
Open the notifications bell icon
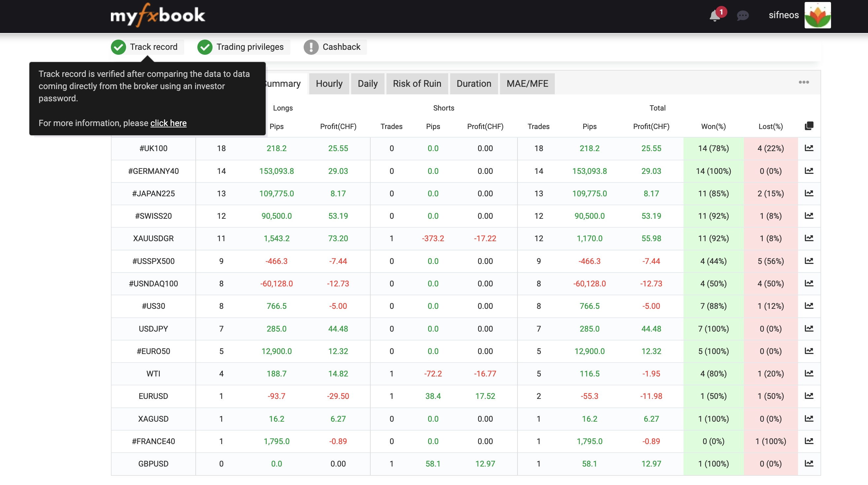[x=715, y=16]
